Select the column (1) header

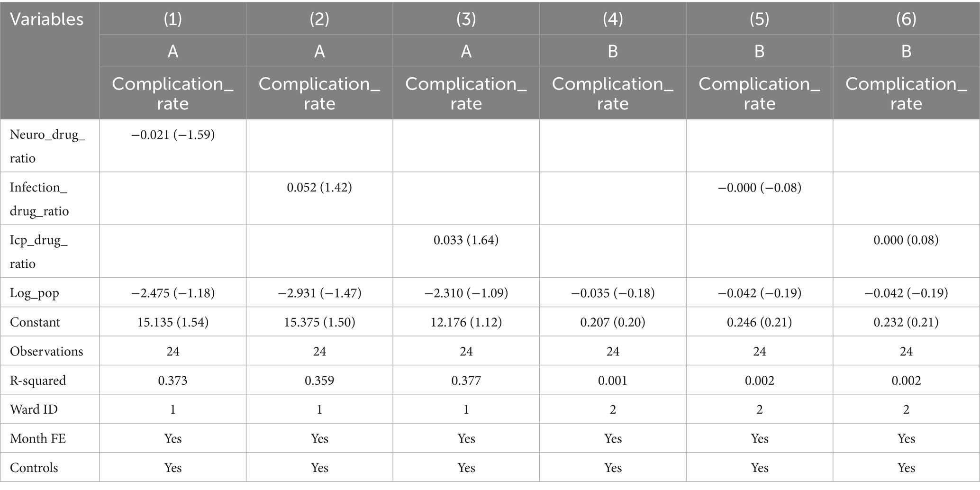pos(173,18)
